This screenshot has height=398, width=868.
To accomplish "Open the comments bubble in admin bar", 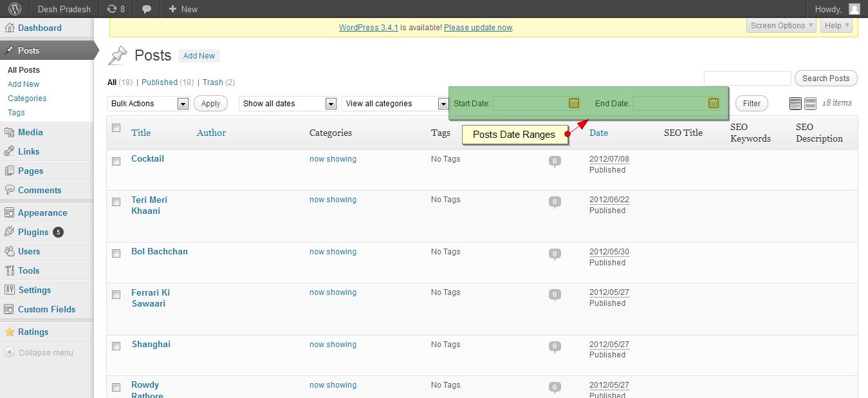I will click(x=147, y=9).
